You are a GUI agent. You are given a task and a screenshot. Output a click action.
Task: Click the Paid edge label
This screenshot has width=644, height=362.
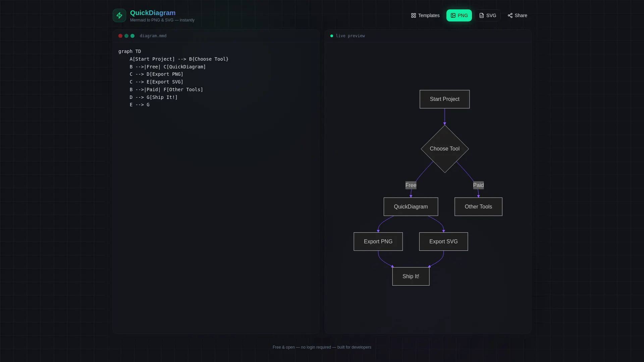coord(478,185)
